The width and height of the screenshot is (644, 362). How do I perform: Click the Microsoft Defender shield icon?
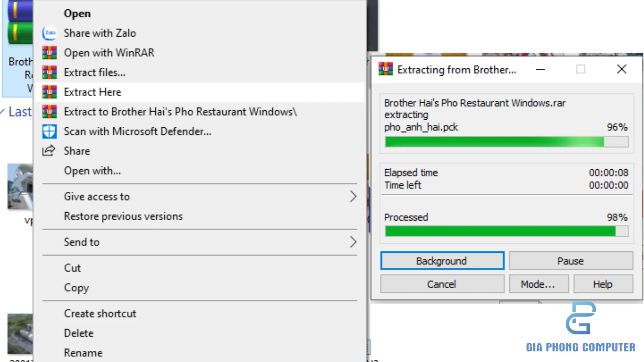pyautogui.click(x=49, y=131)
